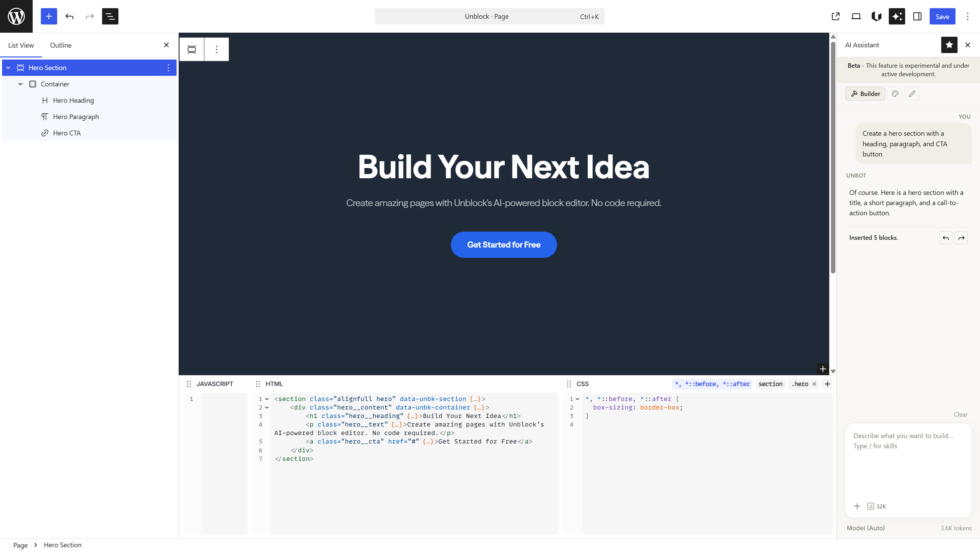The image size is (980, 551).
Task: Collapse the Container tree item
Action: [20, 84]
